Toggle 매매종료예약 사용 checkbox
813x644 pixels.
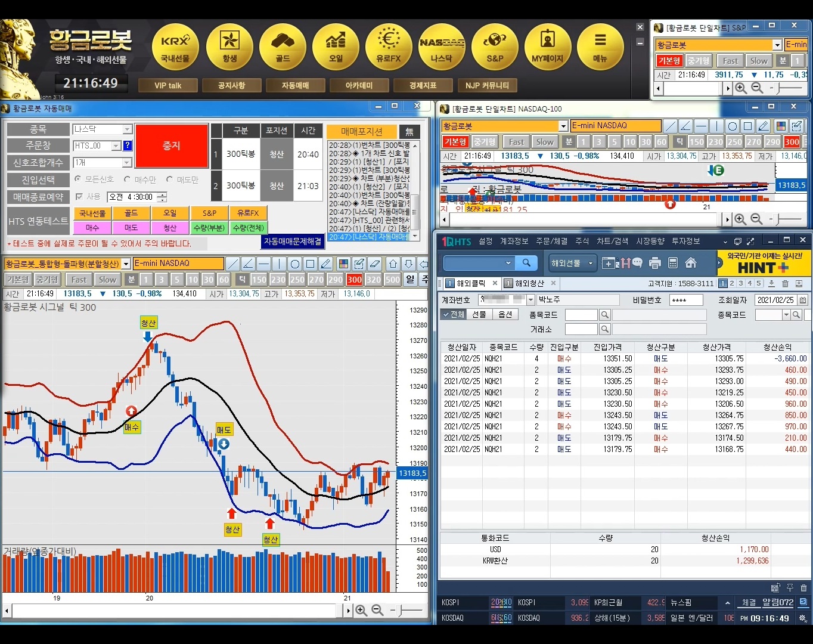click(79, 196)
